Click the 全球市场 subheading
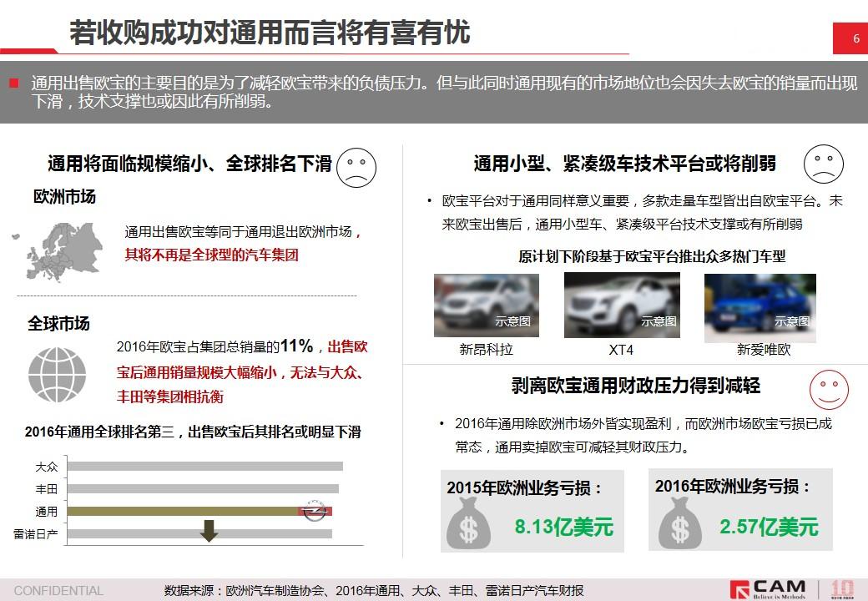868x601 pixels. (58, 323)
